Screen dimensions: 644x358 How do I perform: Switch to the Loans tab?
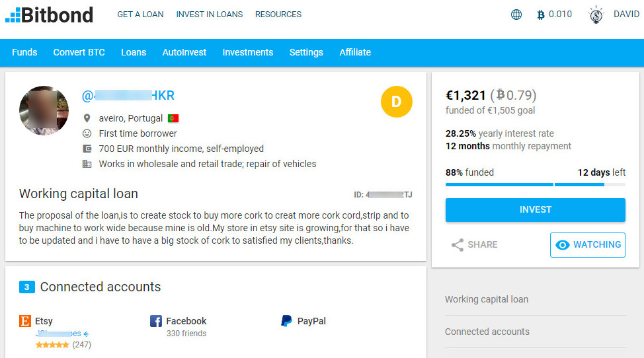134,52
